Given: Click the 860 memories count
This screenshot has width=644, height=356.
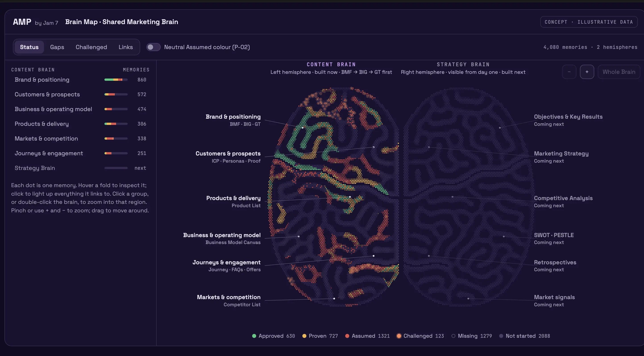Looking at the screenshot, I should click(142, 80).
